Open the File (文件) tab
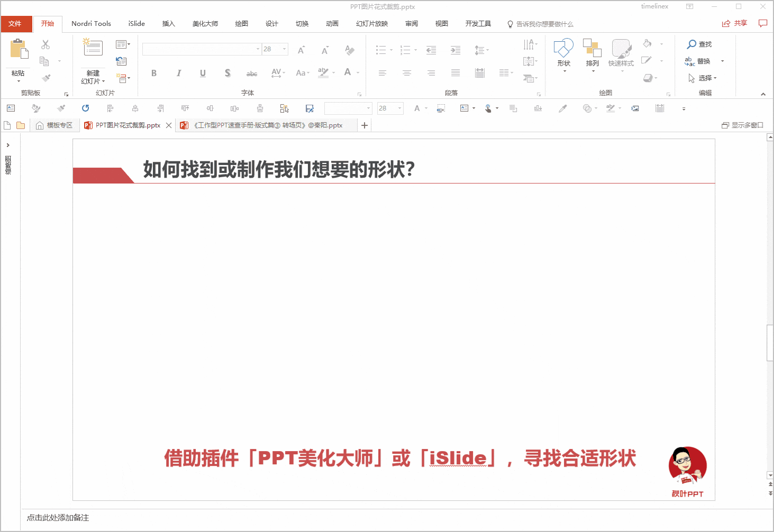The image size is (774, 532). (x=15, y=24)
